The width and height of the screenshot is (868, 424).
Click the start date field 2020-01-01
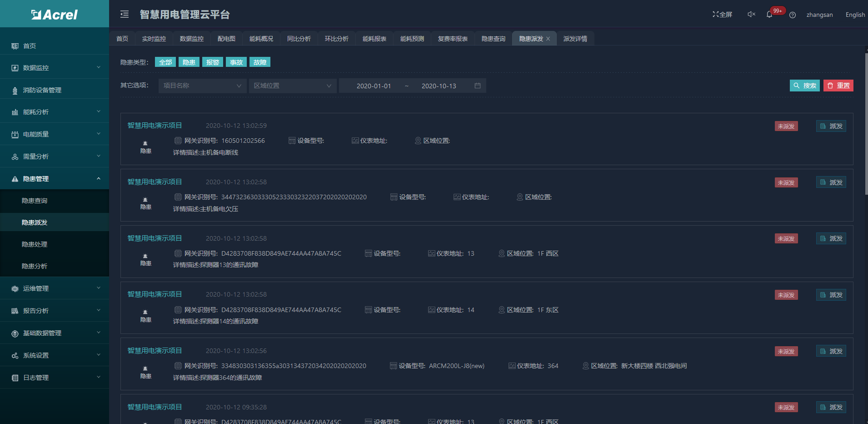point(374,86)
